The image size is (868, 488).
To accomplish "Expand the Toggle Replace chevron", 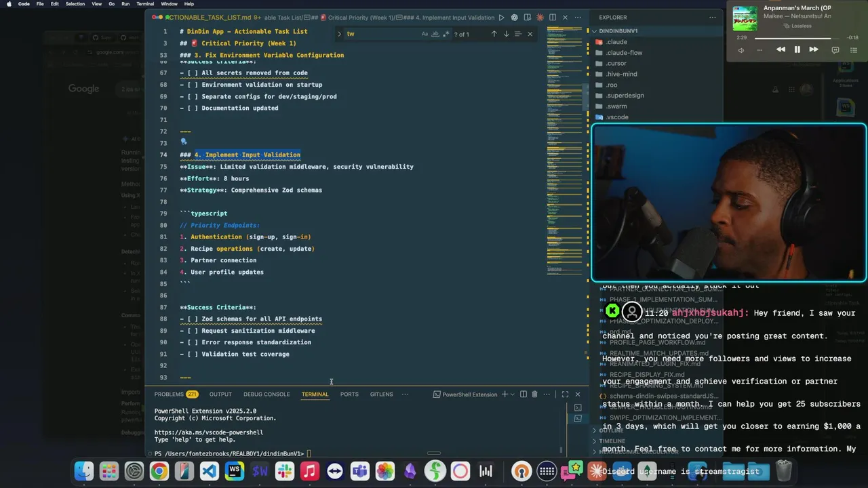I will [x=340, y=34].
